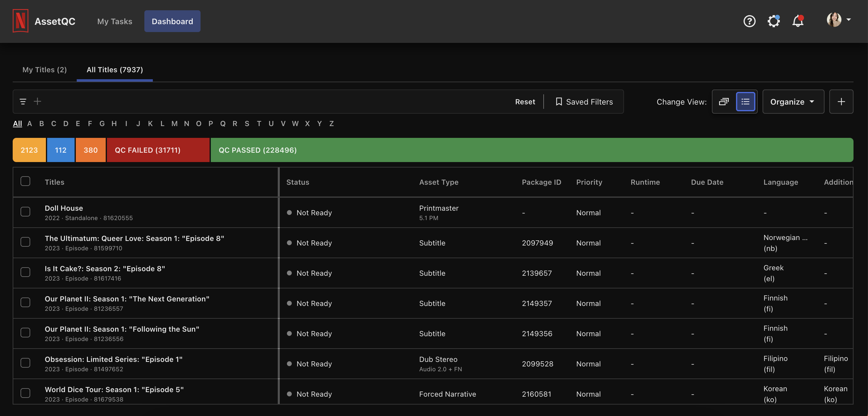The height and width of the screenshot is (416, 868).
Task: Click the Netflix AssetQC logo
Action: (x=44, y=21)
